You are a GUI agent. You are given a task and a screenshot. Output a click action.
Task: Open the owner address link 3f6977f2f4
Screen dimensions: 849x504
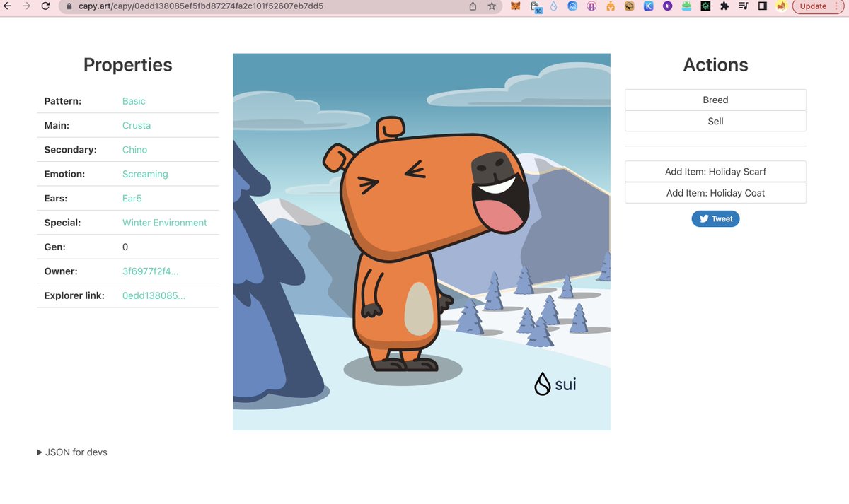(150, 271)
